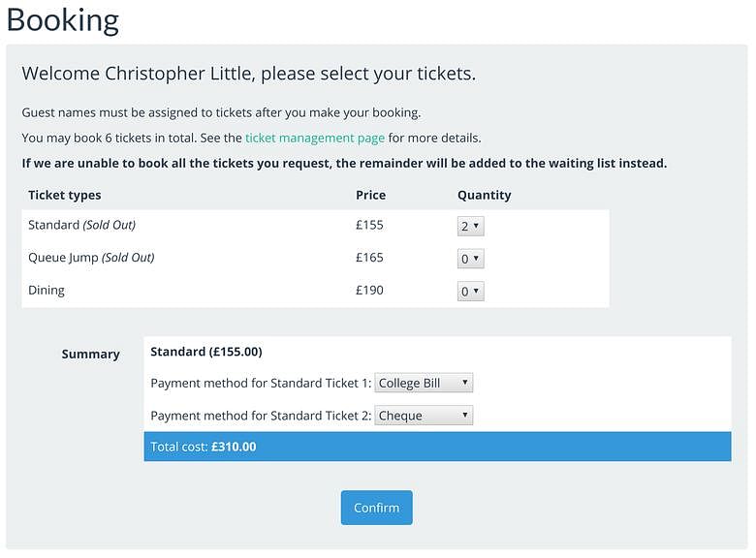Click the Standard (£155.00) summary heading

(206, 352)
